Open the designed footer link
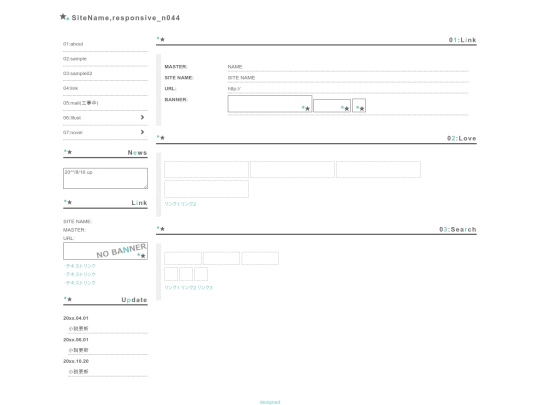 (270, 402)
